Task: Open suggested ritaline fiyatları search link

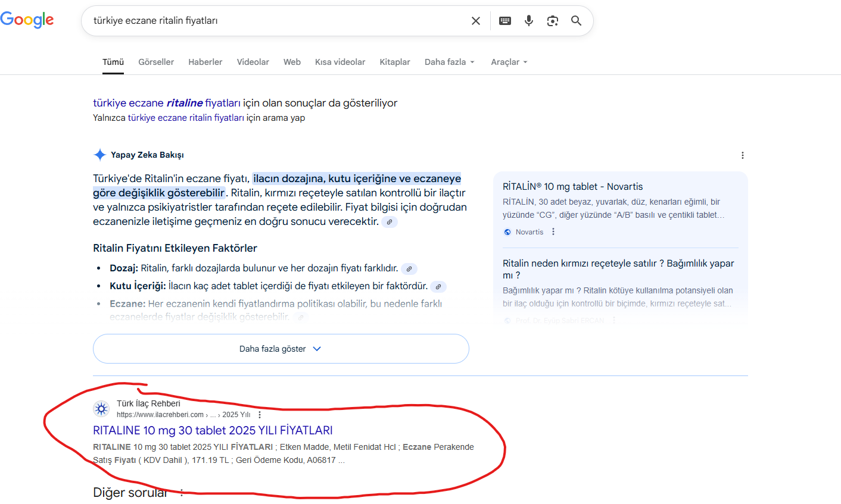Action: click(x=167, y=103)
